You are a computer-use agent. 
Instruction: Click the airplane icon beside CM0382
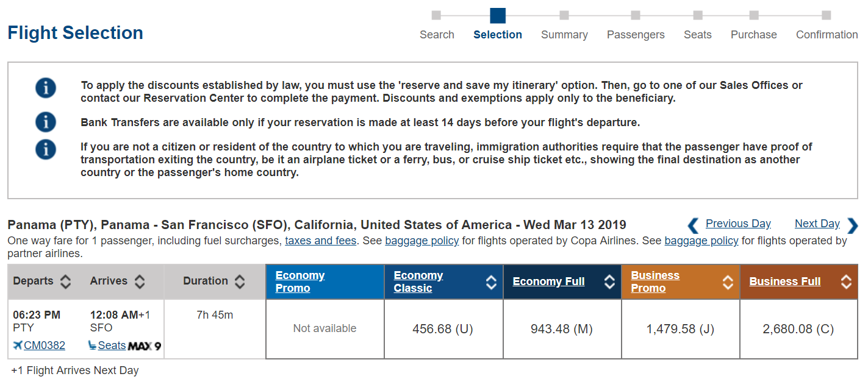click(18, 346)
